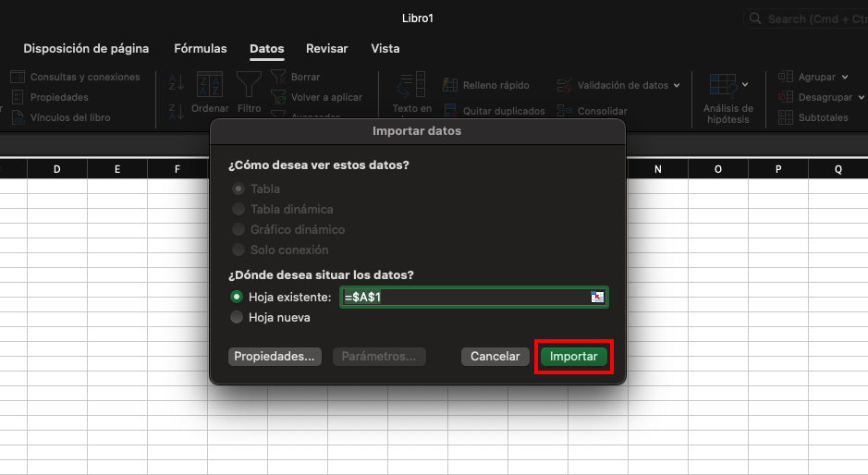Click the range selector icon in cell field
868x475 pixels.
coord(597,297)
